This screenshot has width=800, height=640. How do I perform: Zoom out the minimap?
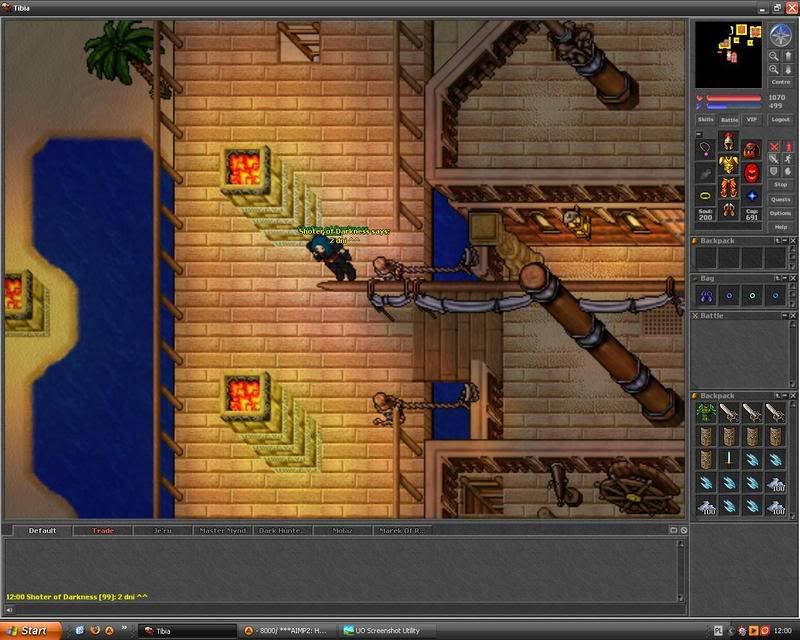coord(774,56)
